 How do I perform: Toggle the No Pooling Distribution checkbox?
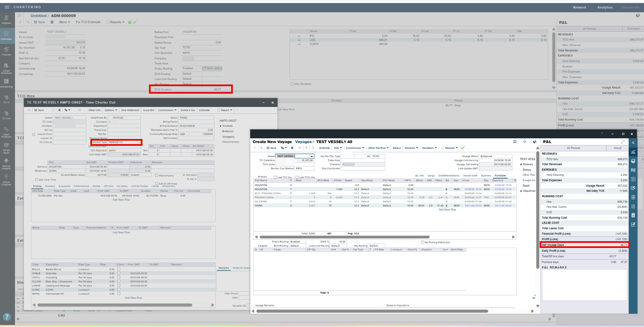point(422,242)
